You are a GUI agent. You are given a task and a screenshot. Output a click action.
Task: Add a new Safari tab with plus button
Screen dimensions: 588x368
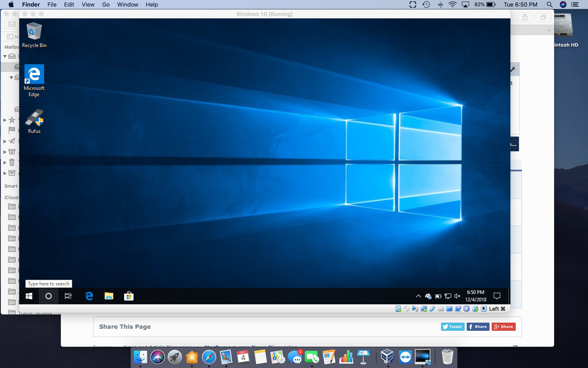549,30
